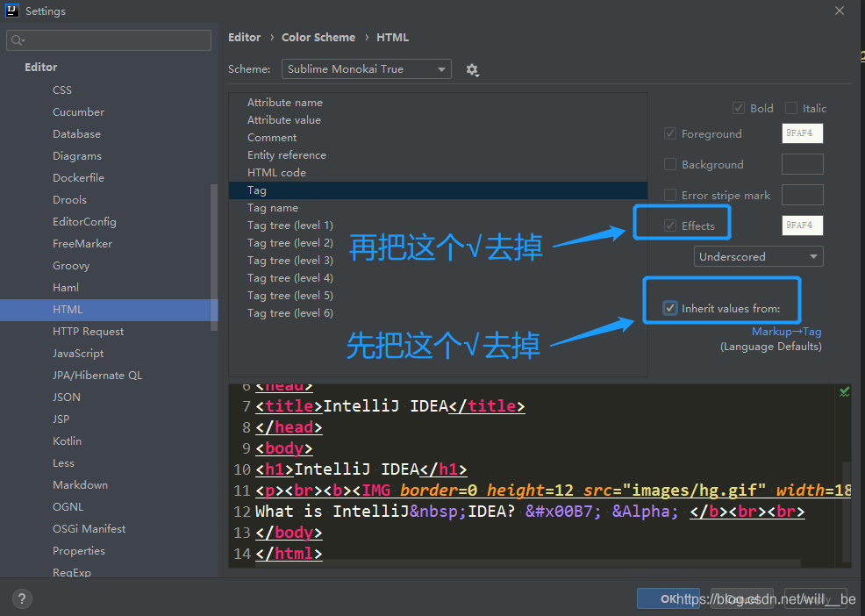Open JSON in the sidebar
865x616 pixels.
[x=67, y=398]
